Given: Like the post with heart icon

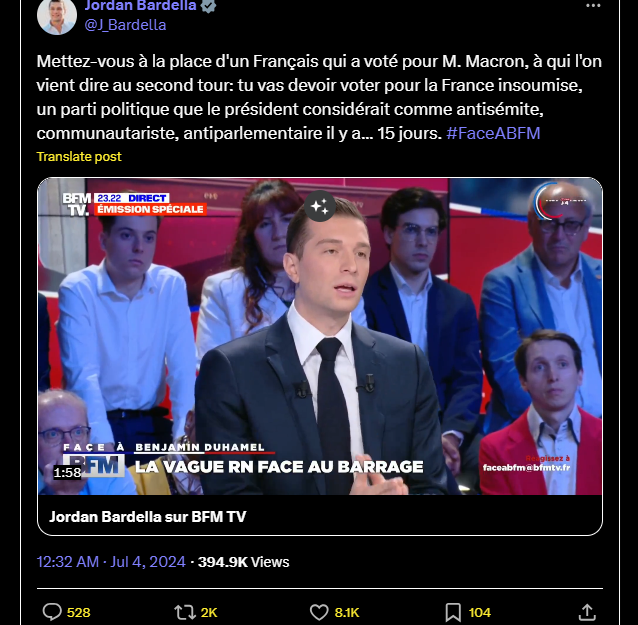Looking at the screenshot, I should pos(319,612).
